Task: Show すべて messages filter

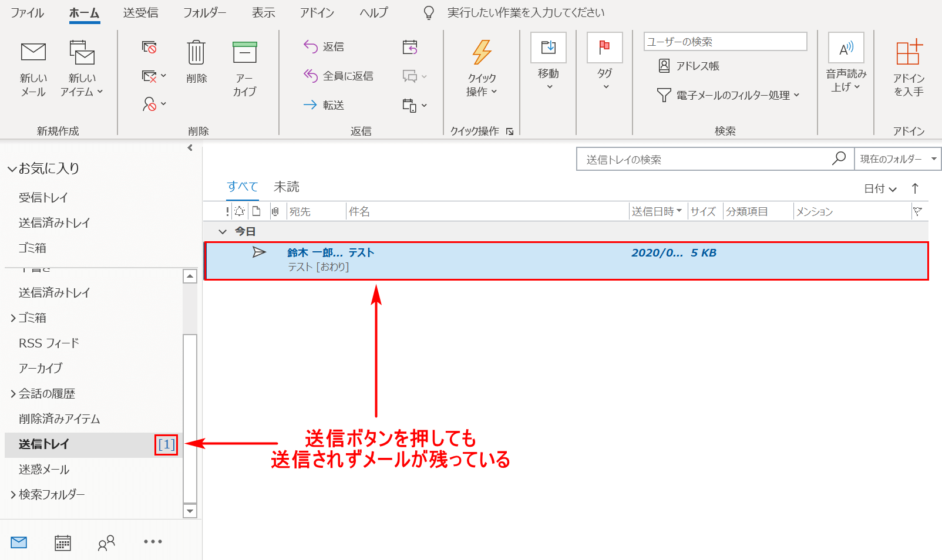Action: (243, 187)
